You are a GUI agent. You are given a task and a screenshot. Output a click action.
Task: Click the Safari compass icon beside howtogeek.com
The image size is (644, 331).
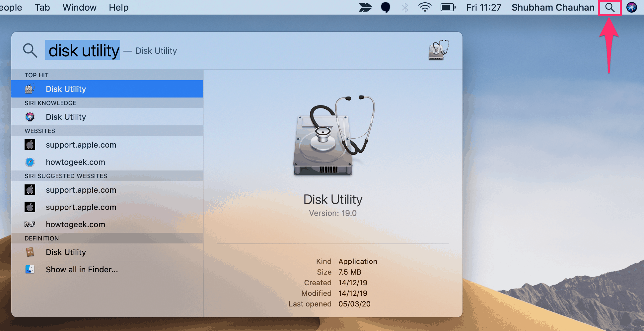click(30, 162)
